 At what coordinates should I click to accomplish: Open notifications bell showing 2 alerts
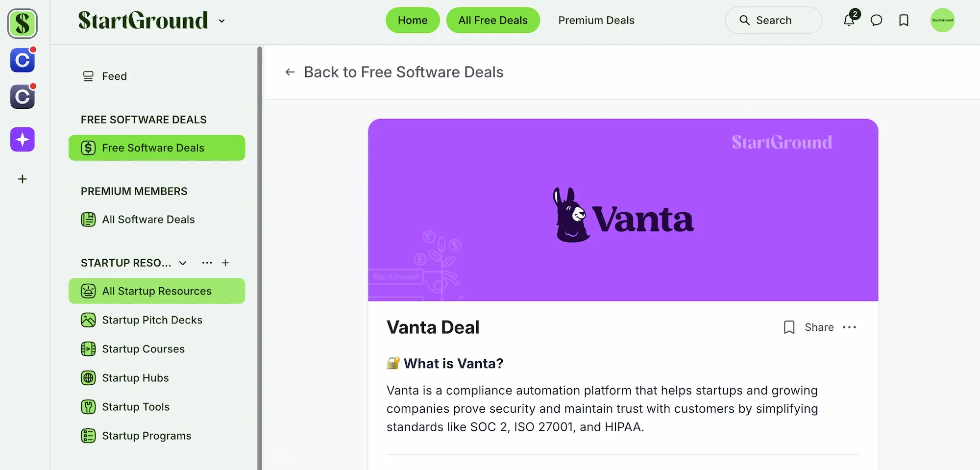[849, 20]
